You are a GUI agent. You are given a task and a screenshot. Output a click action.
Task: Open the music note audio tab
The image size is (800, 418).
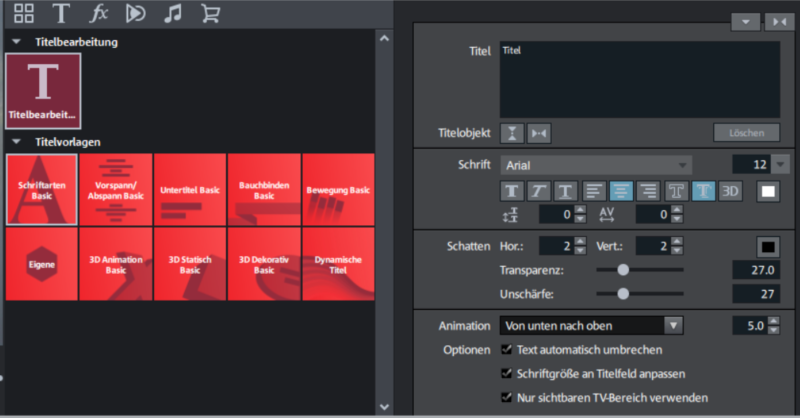click(172, 14)
